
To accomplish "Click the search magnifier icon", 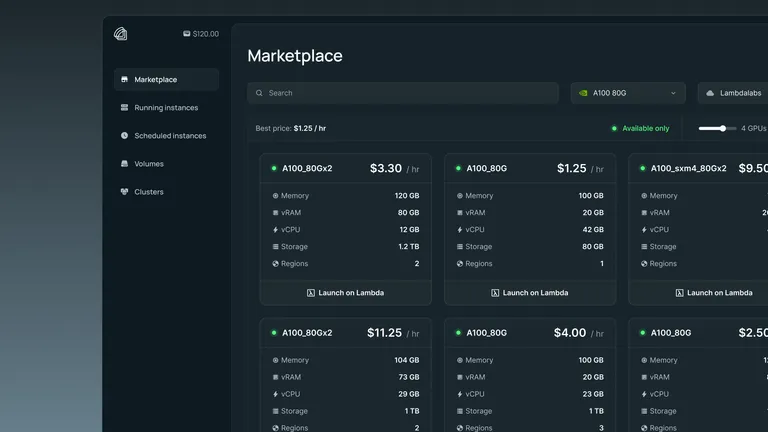I will click(x=260, y=93).
